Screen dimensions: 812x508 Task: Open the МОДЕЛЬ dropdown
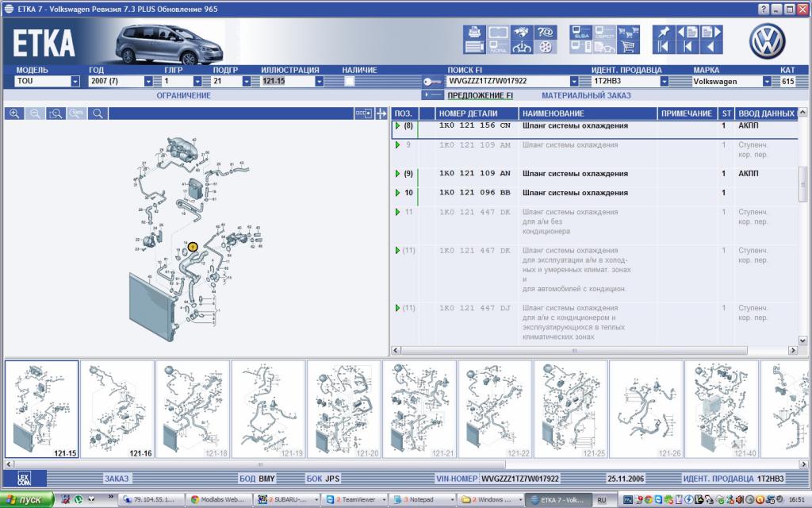75,82
